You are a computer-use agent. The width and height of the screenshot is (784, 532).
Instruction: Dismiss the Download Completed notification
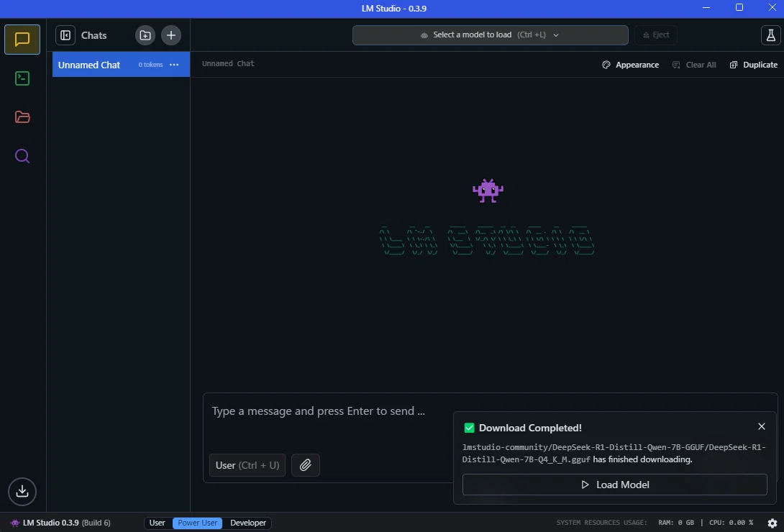762,426
